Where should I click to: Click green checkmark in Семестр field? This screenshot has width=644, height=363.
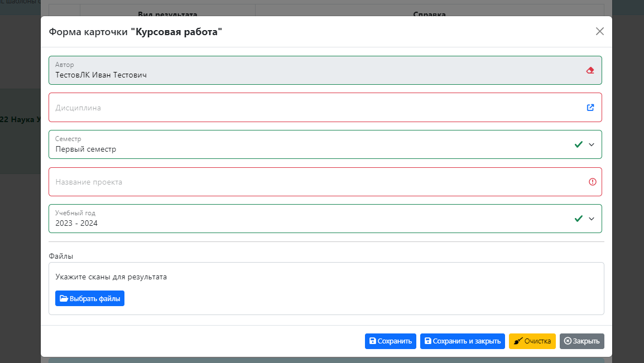pos(579,144)
